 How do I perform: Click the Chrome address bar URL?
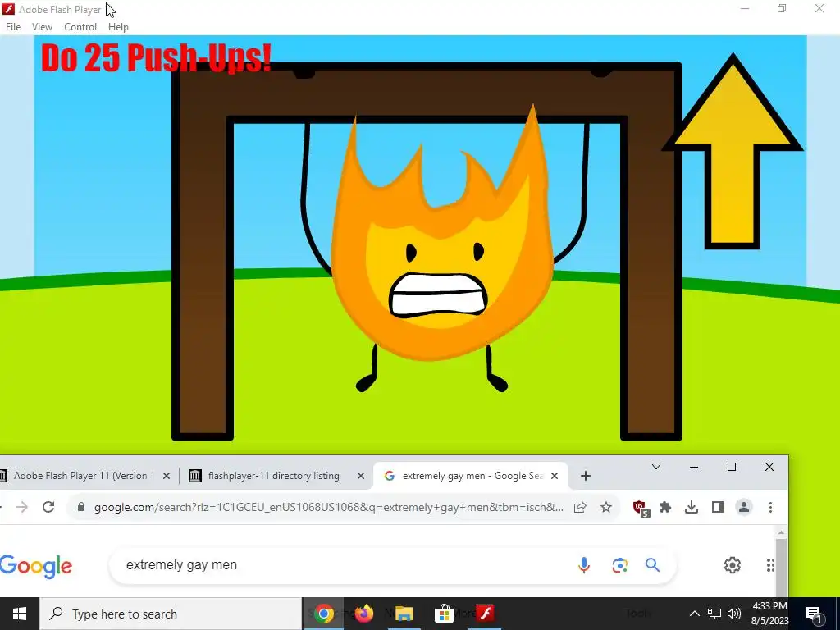pyautogui.click(x=328, y=507)
